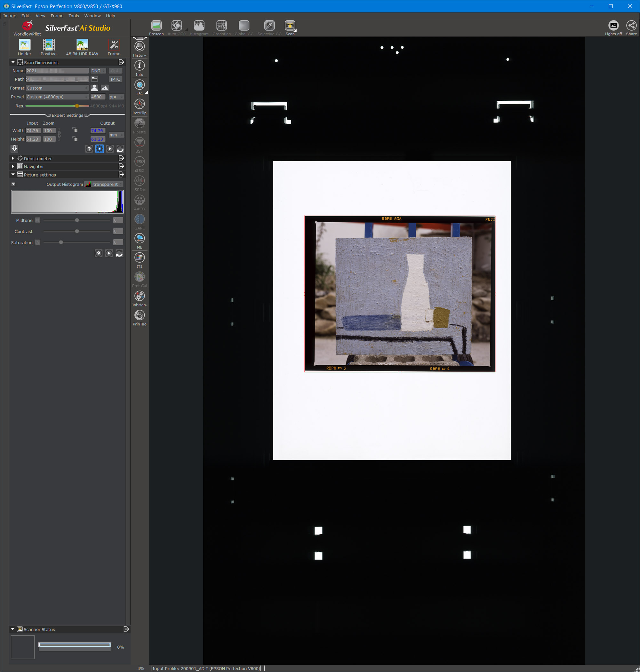This screenshot has width=640, height=672.
Task: Open the IT8 calibration tool
Action: point(140,260)
